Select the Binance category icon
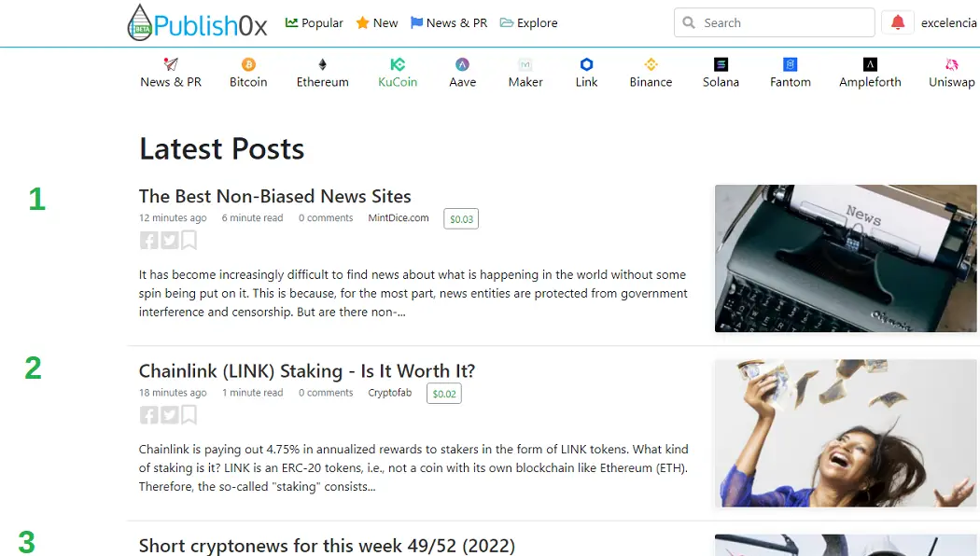This screenshot has height=556, width=980. pos(651,64)
